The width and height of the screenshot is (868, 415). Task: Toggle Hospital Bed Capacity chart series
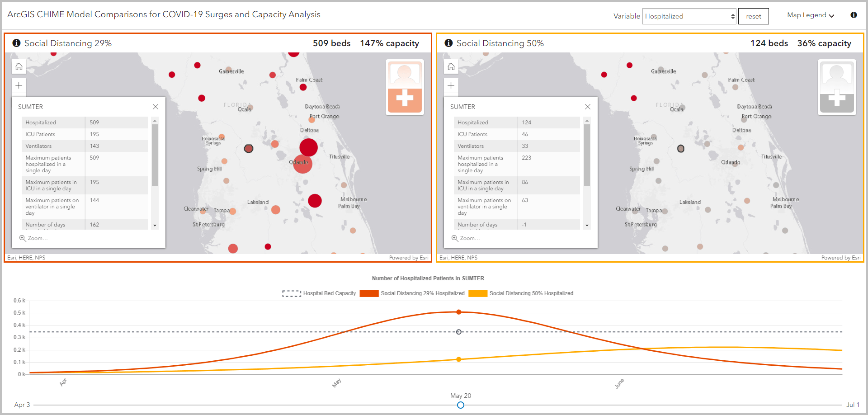point(319,293)
